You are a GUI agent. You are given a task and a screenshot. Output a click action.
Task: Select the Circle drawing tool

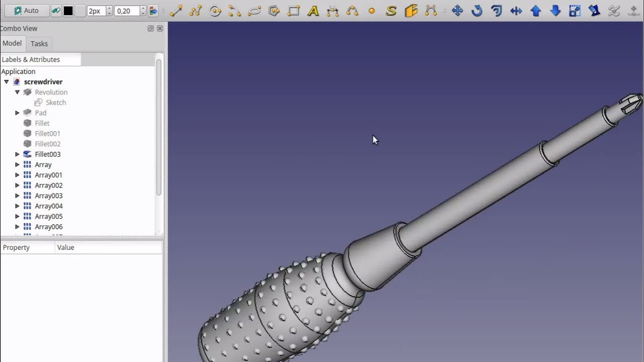click(x=215, y=11)
